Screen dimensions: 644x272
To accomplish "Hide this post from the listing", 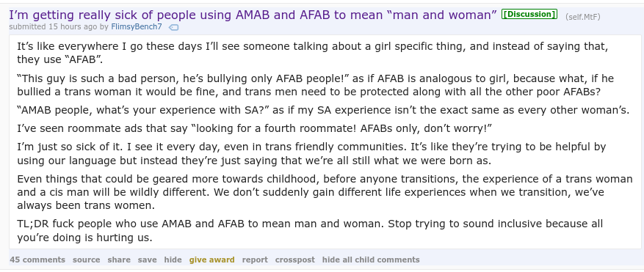I will (173, 260).
